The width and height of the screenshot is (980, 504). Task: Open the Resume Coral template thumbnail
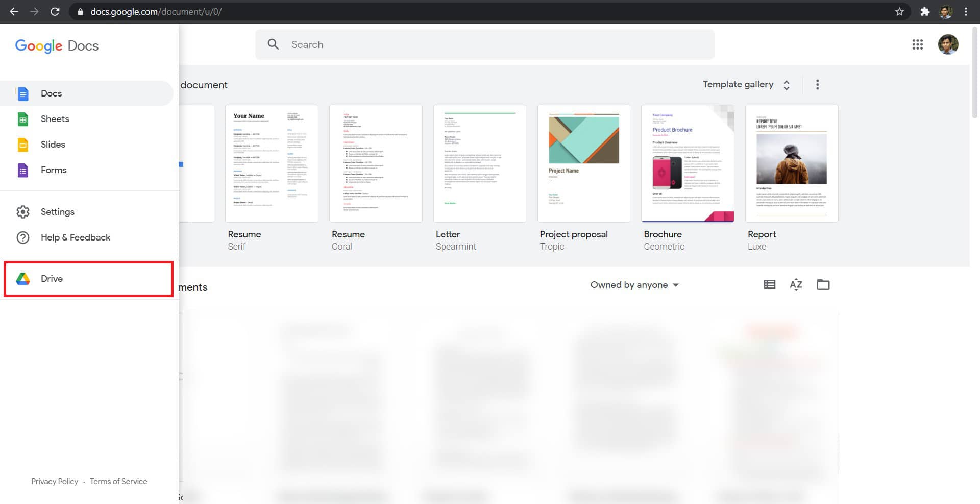[376, 164]
